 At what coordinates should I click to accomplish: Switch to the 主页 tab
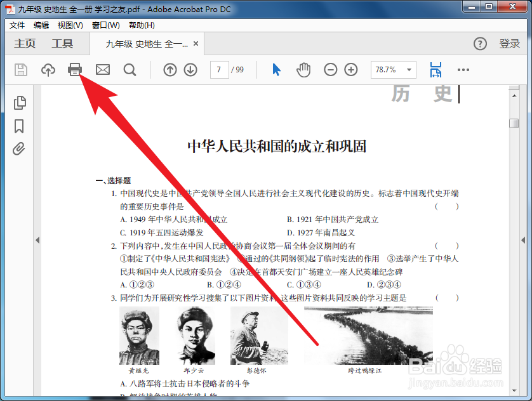[x=25, y=44]
